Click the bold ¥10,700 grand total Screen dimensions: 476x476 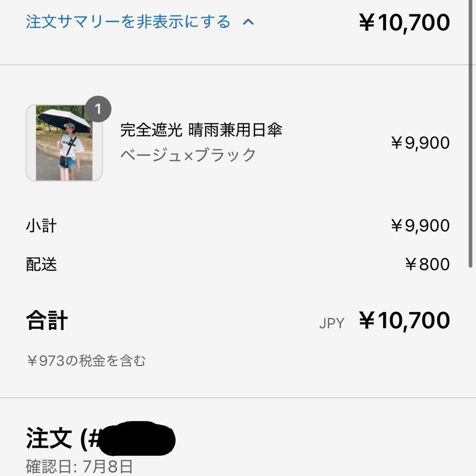[x=405, y=320]
